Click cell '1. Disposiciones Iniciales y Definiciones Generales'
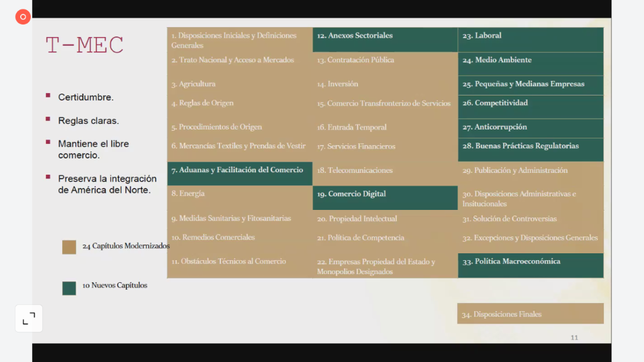 coord(240,40)
